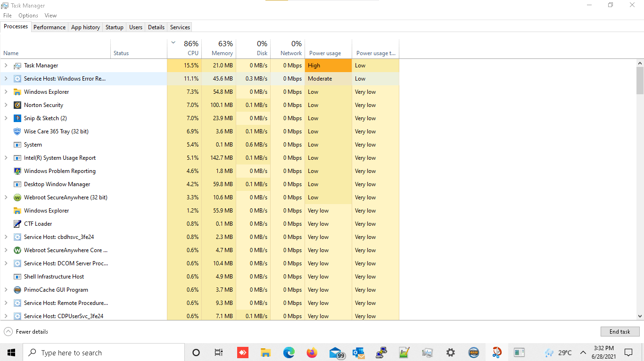Switch to the Services tab
This screenshot has width=644, height=361.
pyautogui.click(x=180, y=27)
